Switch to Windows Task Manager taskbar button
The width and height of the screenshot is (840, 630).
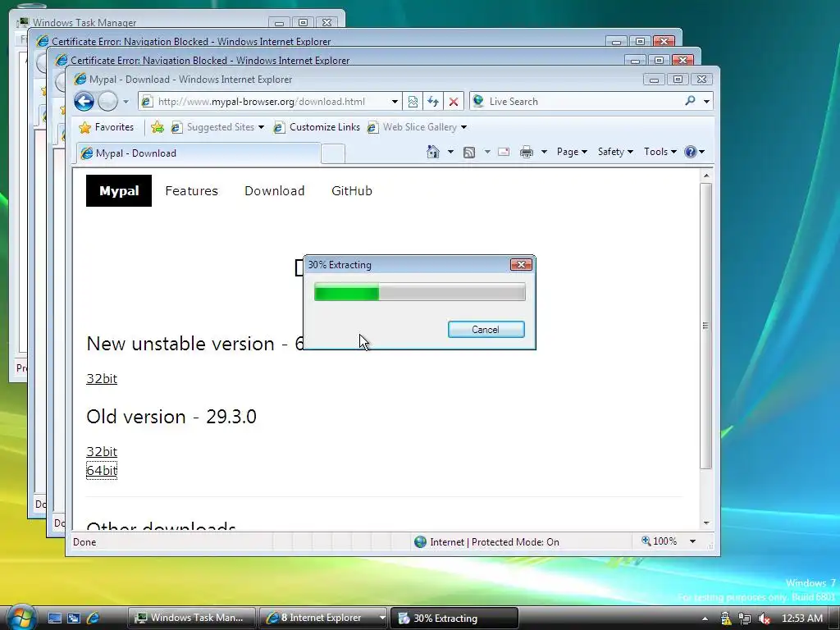pos(192,618)
